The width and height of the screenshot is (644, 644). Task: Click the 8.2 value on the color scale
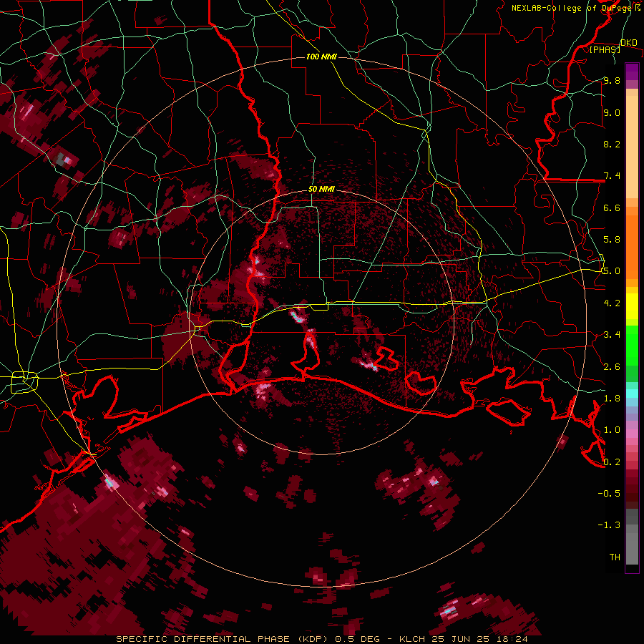click(612, 144)
